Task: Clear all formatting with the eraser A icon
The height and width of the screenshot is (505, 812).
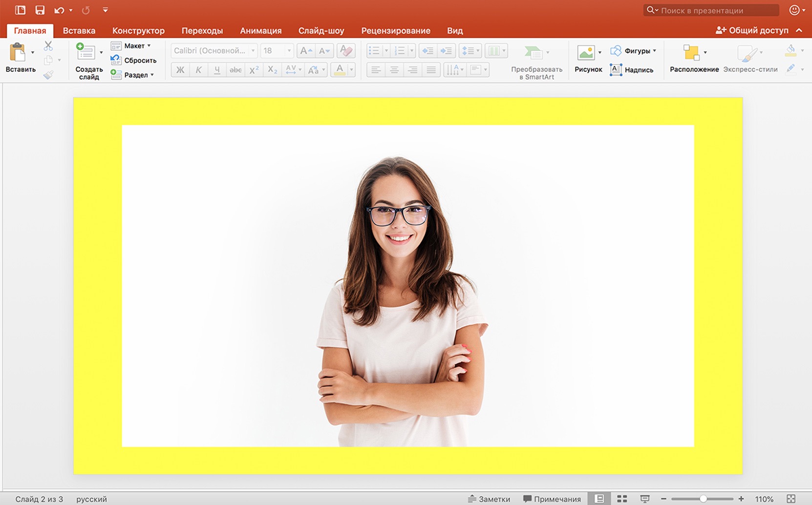Action: pos(346,51)
